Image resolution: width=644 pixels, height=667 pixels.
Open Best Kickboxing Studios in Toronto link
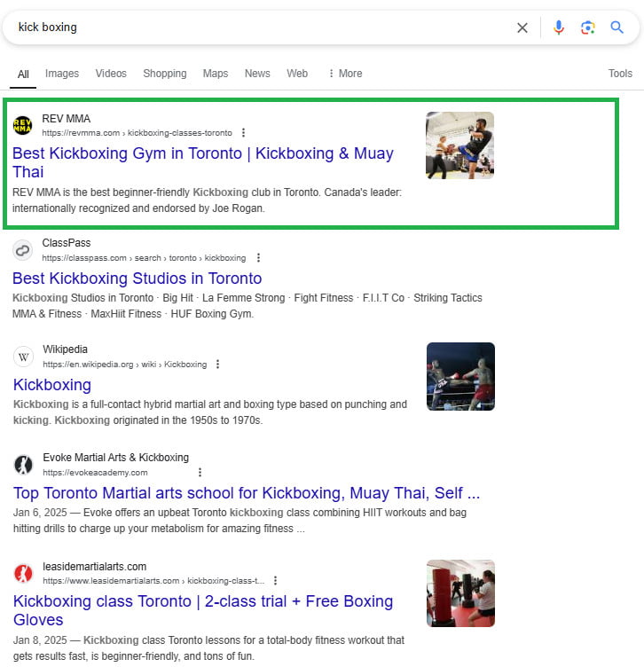point(137,279)
